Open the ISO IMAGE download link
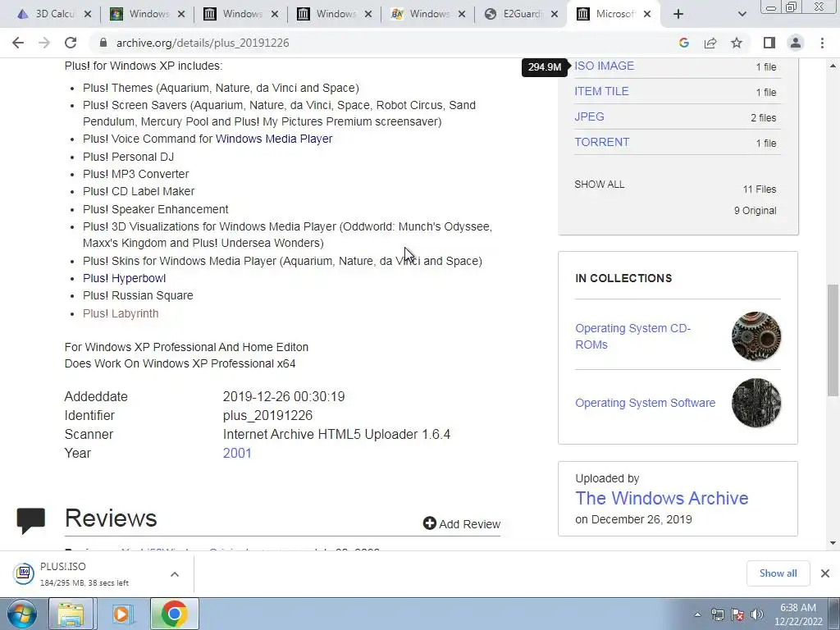Screen dimensions: 840x630 [x=605, y=66]
